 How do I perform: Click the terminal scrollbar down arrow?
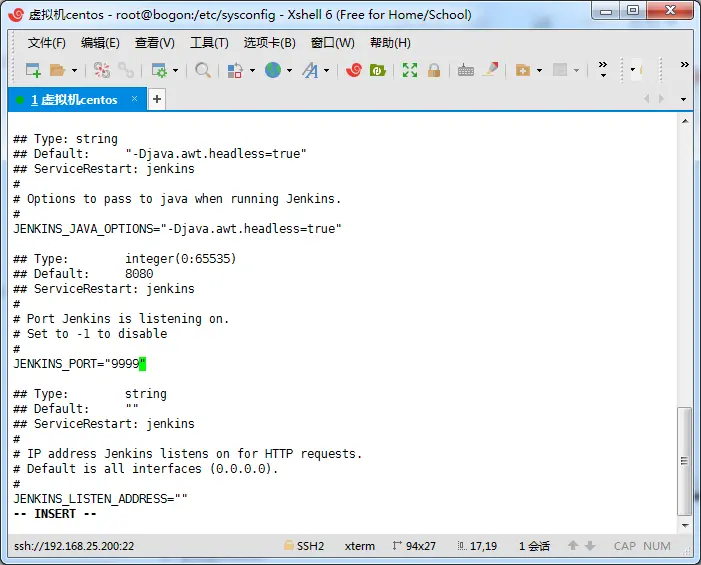pyautogui.click(x=685, y=526)
